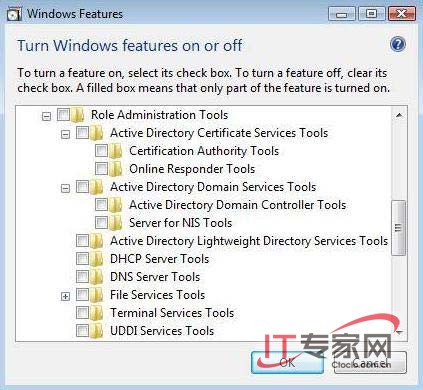The image size is (423, 390).
Task: Enable Active Directory Certificate Services Tools checkbox
Action: (x=82, y=133)
